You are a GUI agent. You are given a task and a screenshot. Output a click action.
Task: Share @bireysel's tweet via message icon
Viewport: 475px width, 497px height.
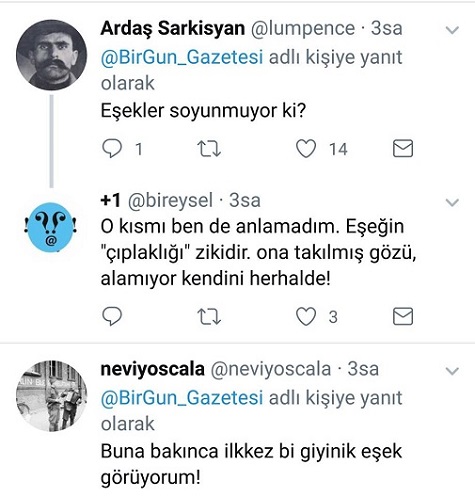[403, 316]
